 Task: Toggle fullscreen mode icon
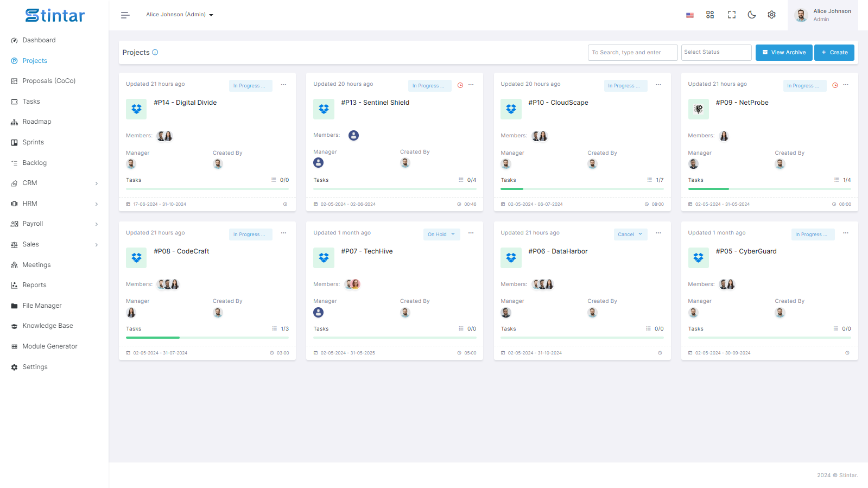click(x=732, y=15)
